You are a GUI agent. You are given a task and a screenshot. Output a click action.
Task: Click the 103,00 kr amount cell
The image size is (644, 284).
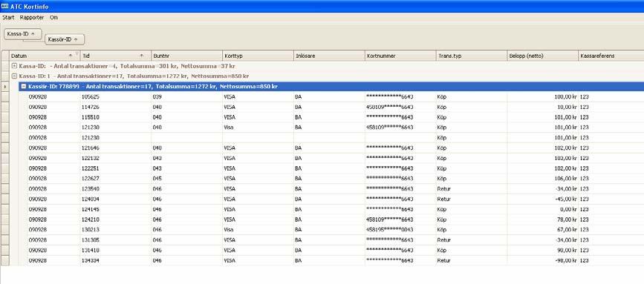click(x=542, y=158)
